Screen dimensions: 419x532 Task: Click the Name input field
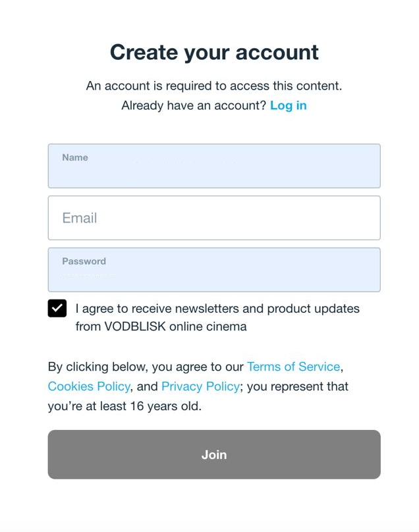click(214, 171)
